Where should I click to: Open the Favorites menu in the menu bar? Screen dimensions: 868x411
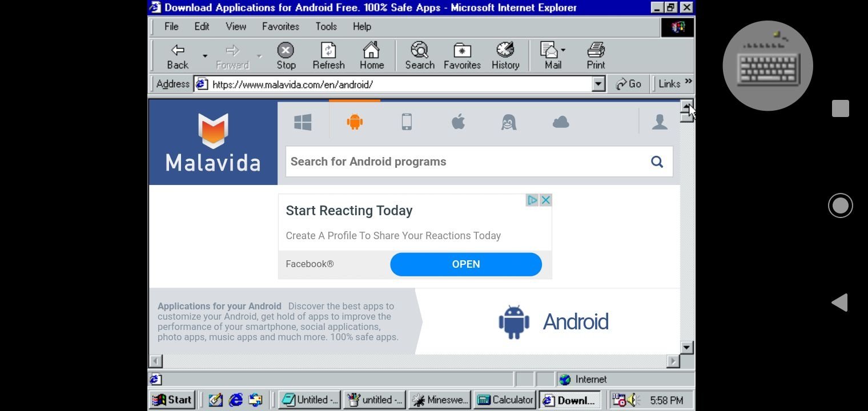coord(280,26)
